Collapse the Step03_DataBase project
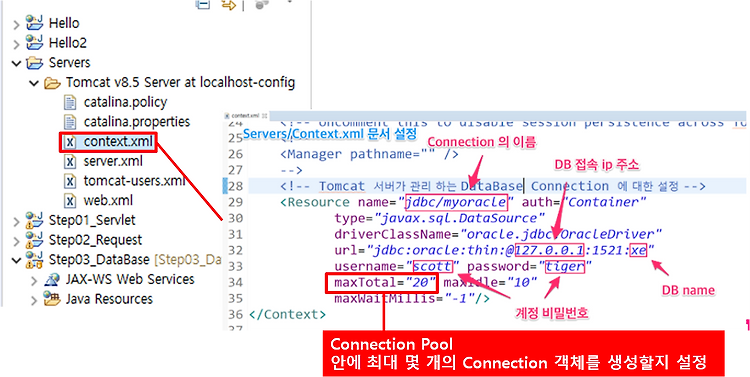750x377 pixels. point(16,260)
